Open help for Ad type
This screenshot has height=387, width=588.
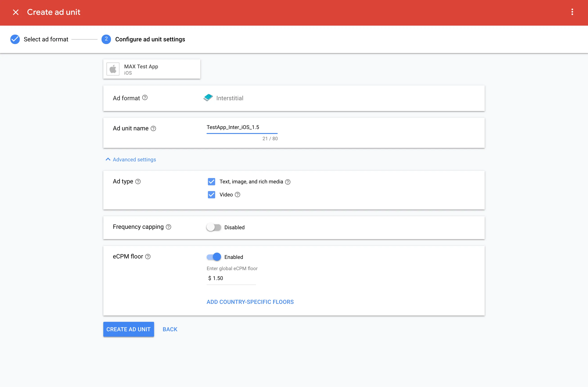[x=138, y=182]
